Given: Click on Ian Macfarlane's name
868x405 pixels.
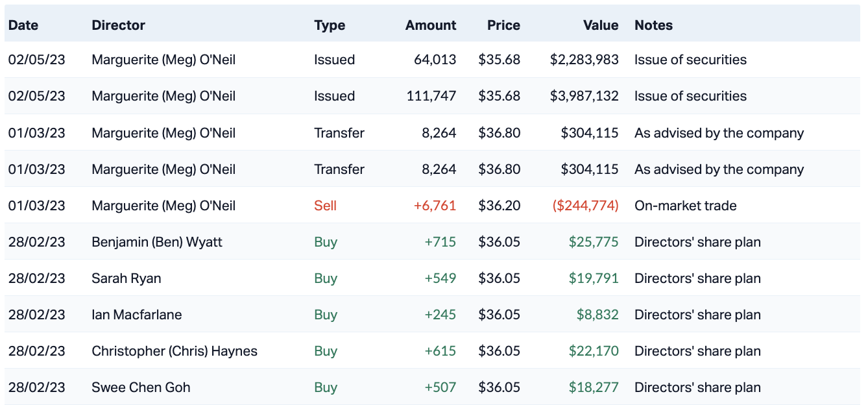Looking at the screenshot, I should pyautogui.click(x=137, y=315).
